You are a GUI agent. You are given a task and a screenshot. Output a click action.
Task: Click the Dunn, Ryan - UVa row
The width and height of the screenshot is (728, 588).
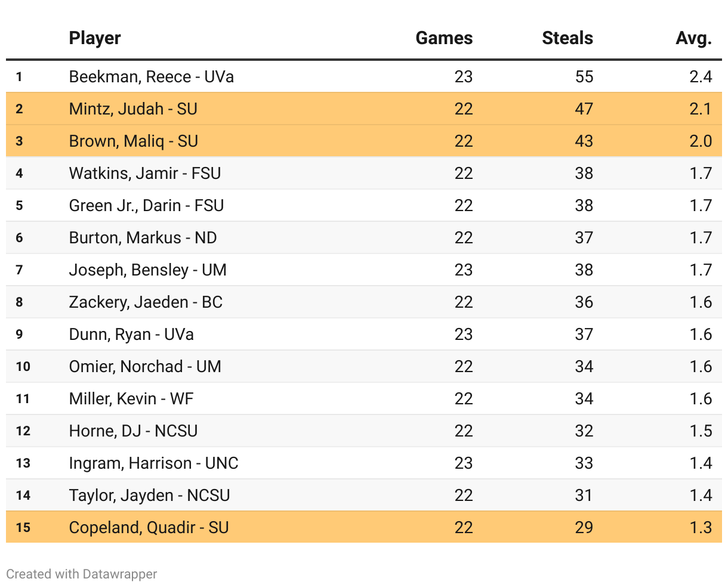tap(131, 335)
